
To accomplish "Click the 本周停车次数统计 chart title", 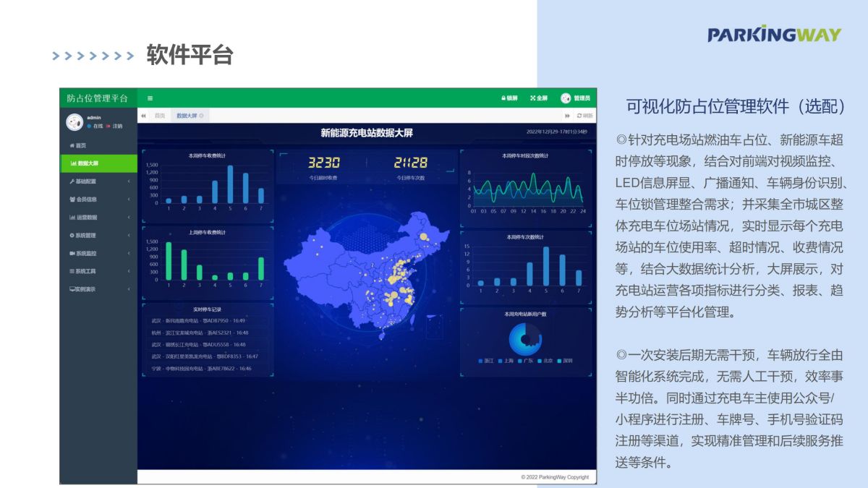I will tap(525, 236).
